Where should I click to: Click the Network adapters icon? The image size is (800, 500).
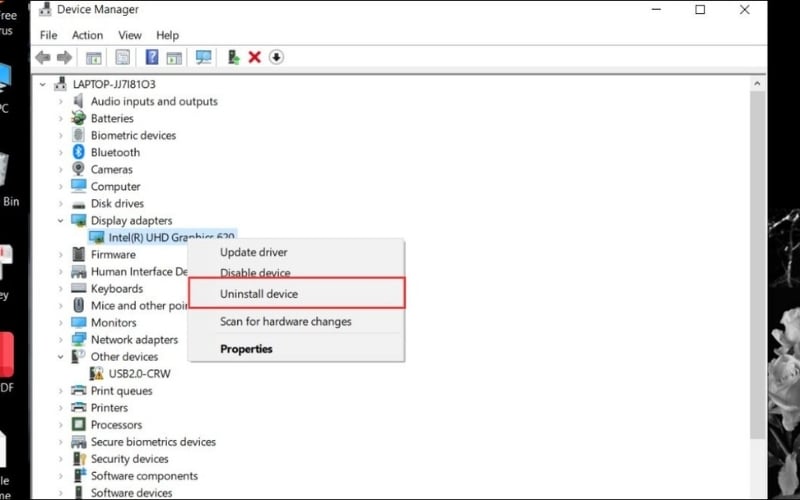(x=79, y=339)
